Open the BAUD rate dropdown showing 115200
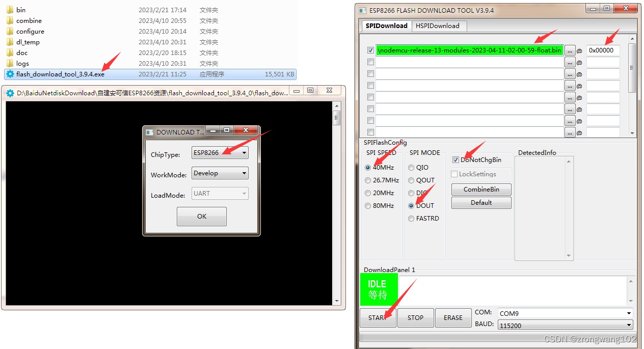644x349 pixels. click(565, 325)
